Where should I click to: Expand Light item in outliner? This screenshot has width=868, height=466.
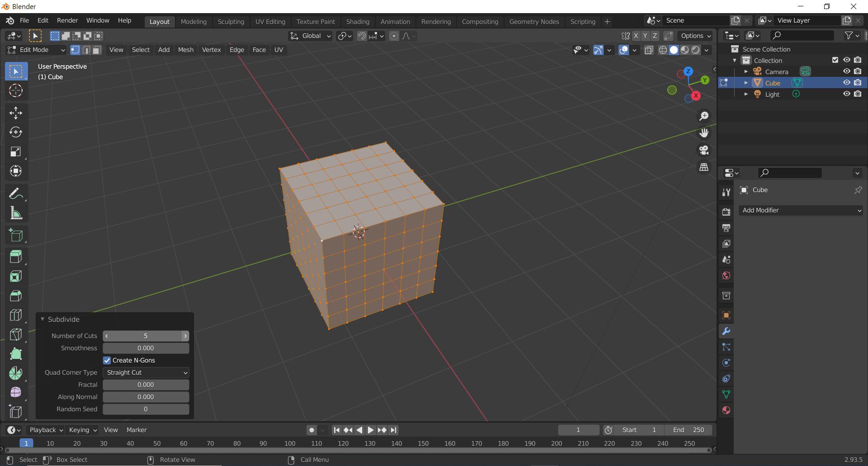(746, 94)
